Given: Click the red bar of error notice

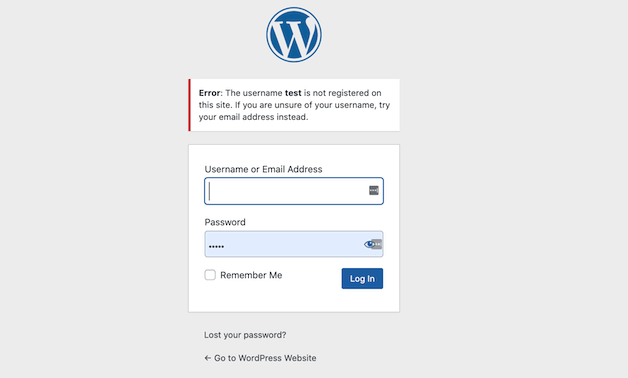Looking at the screenshot, I should [189, 105].
